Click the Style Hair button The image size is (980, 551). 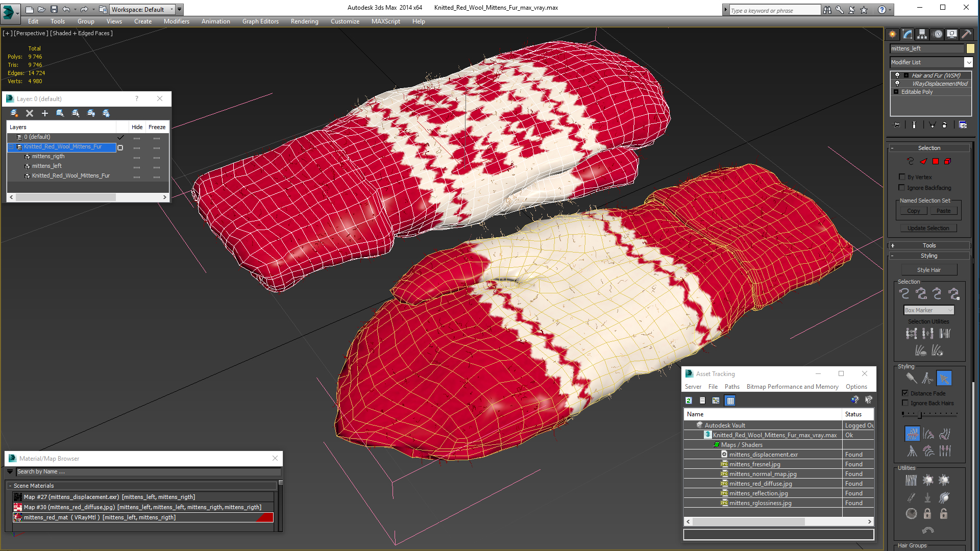(x=929, y=270)
